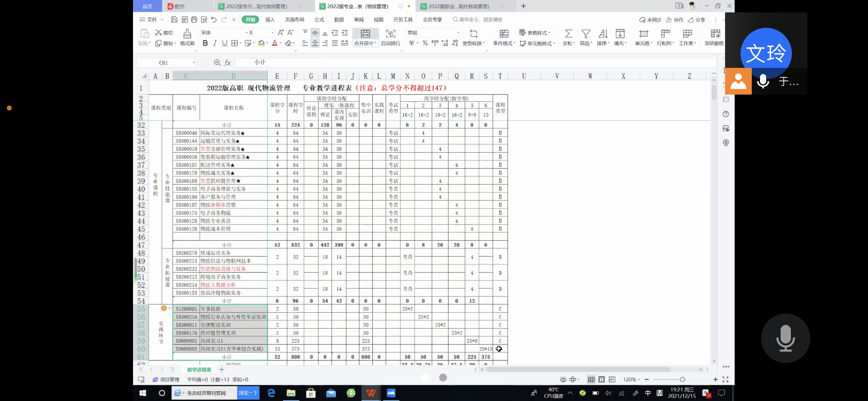Click the Undo arrow in quick toolbar
Screen dimensions: 868x401
(214, 20)
